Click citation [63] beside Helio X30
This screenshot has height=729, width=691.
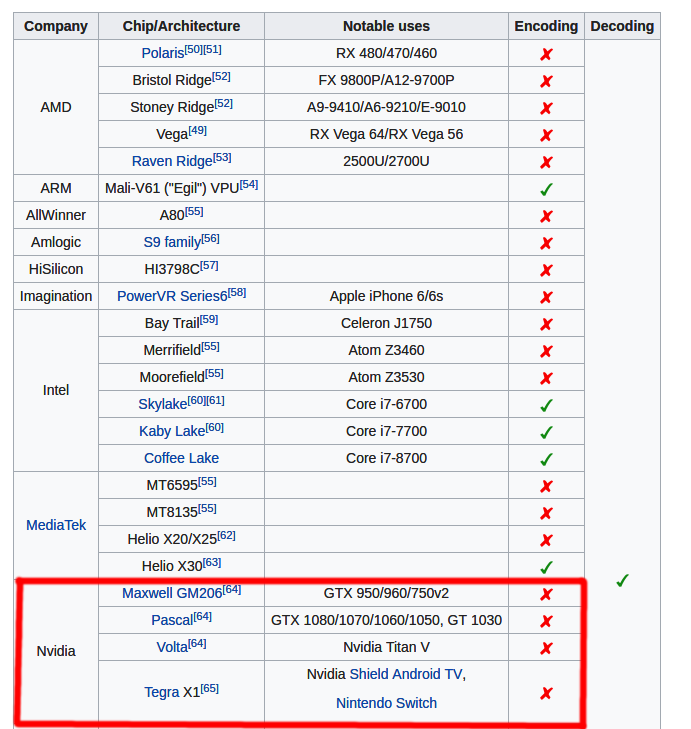(x=212, y=562)
